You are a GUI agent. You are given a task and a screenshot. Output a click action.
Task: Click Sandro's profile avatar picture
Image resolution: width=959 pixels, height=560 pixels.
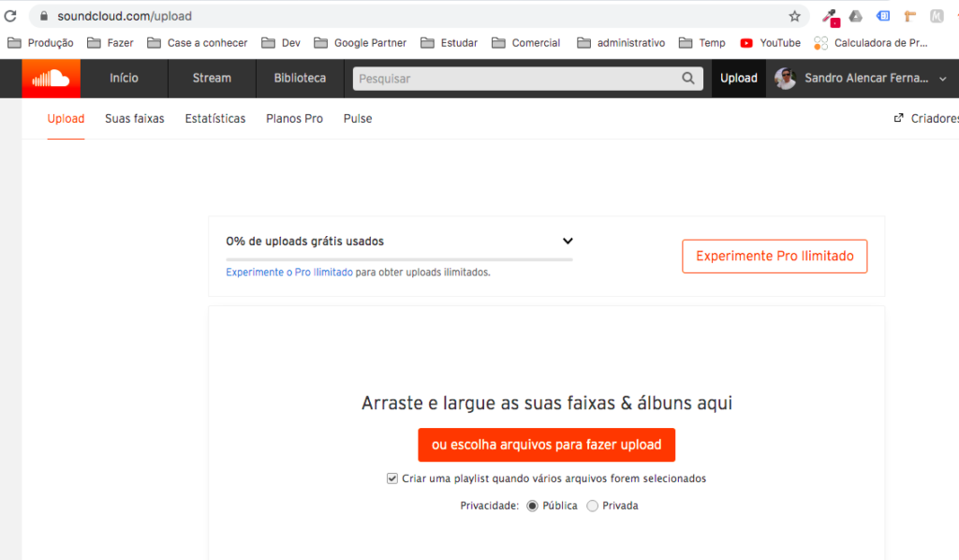785,79
